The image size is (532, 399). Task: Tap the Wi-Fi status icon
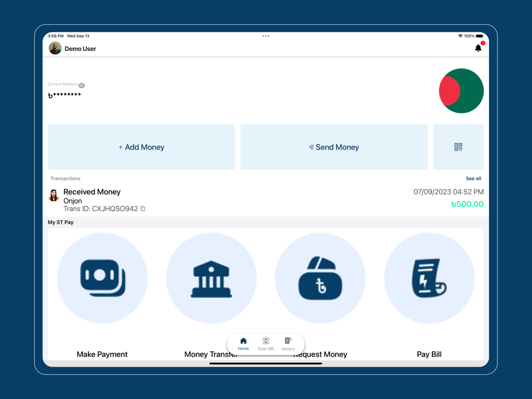460,36
